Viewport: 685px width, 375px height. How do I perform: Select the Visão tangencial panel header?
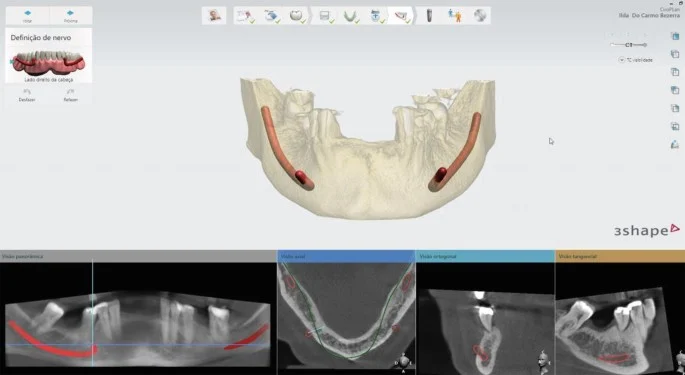pos(620,256)
